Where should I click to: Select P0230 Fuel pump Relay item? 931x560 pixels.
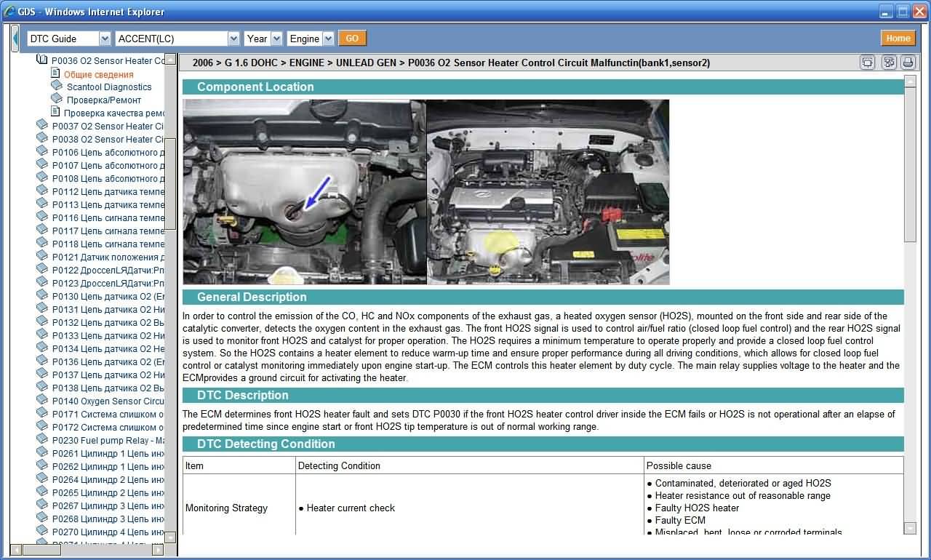tap(108, 441)
